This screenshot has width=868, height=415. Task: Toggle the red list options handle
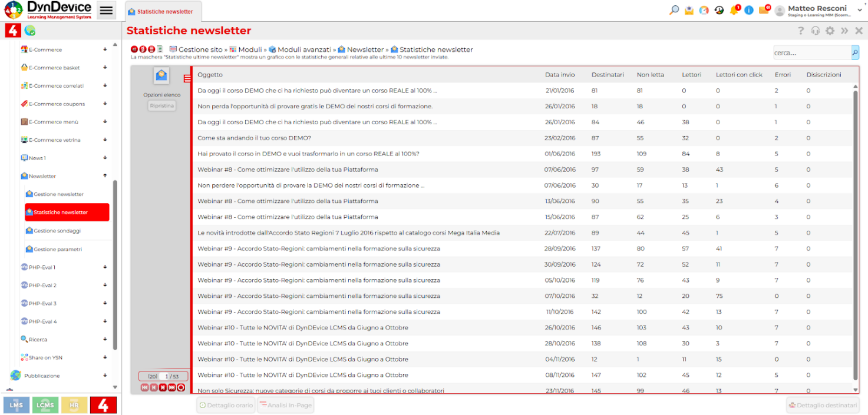pos(187,79)
